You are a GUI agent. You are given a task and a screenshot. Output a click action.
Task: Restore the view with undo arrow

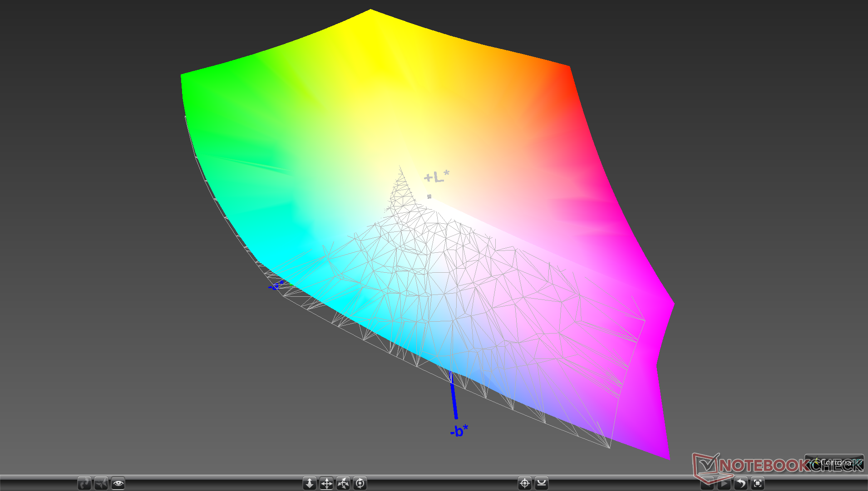tap(741, 484)
